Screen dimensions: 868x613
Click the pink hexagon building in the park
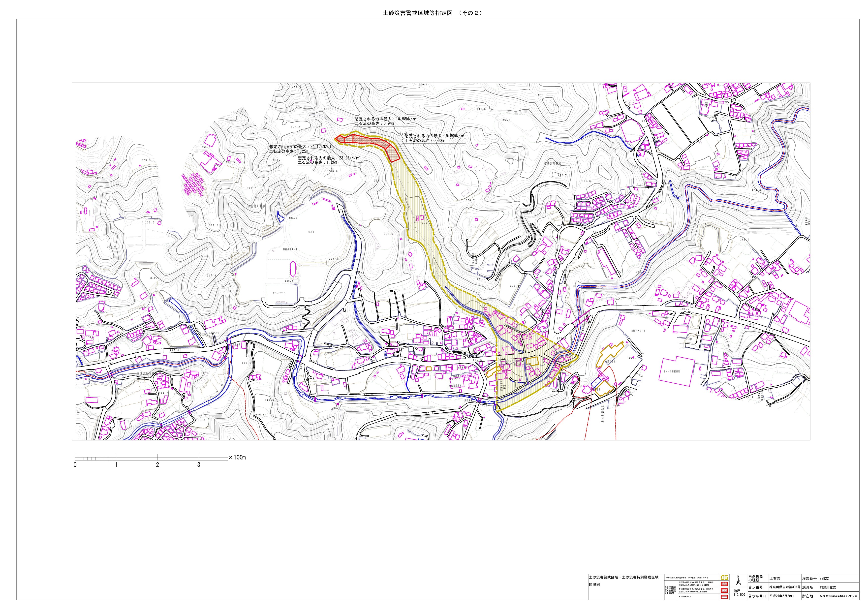[293, 269]
